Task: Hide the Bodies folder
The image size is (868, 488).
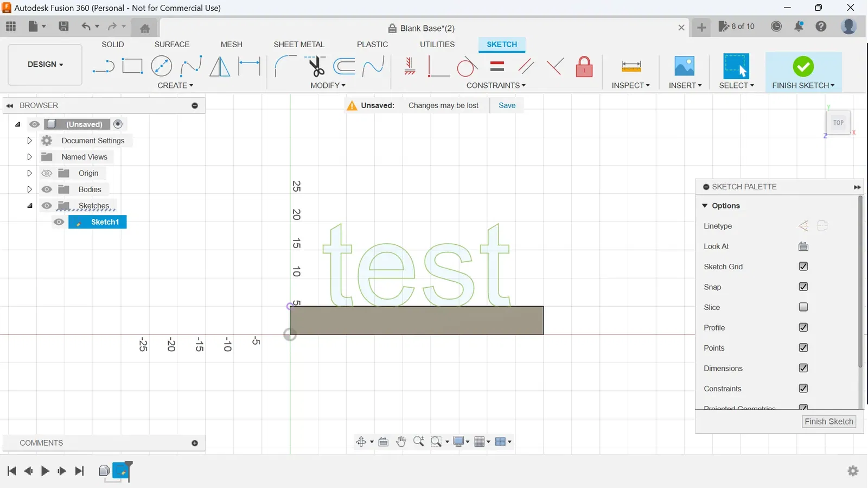Action: (x=47, y=189)
